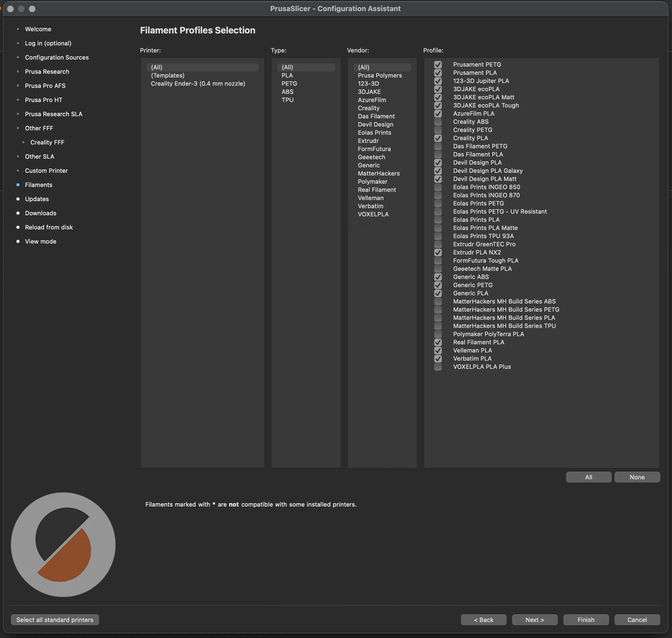Open the Custom Printer sidebar entry
Image resolution: width=672 pixels, height=638 pixels.
[x=46, y=171]
